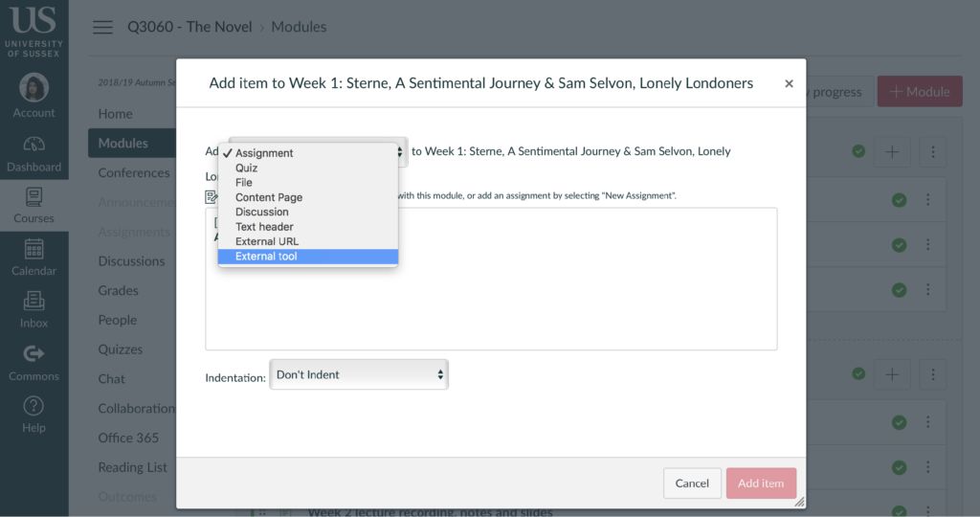Select Discussion in the dropdown list
The width and height of the screenshot is (980, 517).
(x=308, y=212)
